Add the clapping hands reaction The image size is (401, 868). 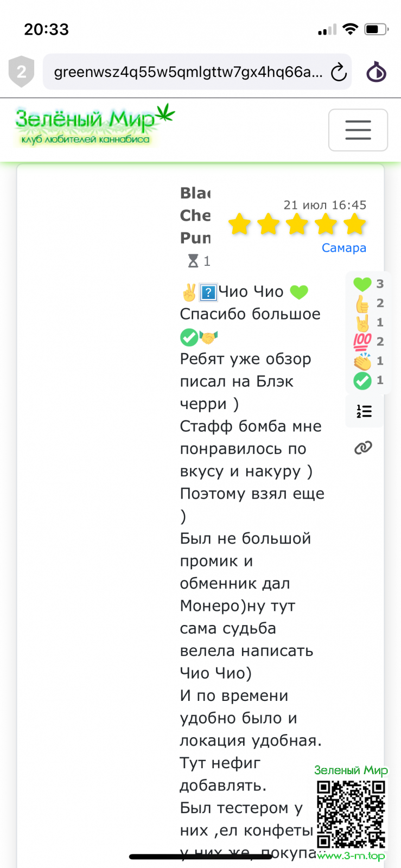[x=362, y=361]
